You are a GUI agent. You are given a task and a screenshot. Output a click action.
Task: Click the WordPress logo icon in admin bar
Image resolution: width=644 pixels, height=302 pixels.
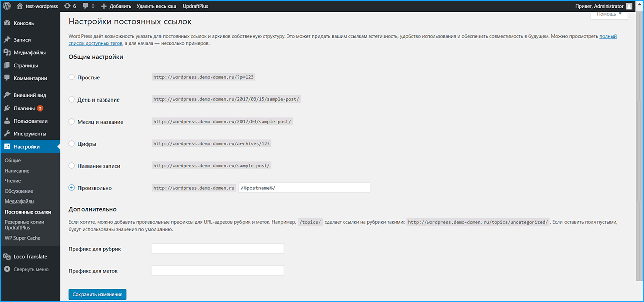7,6
